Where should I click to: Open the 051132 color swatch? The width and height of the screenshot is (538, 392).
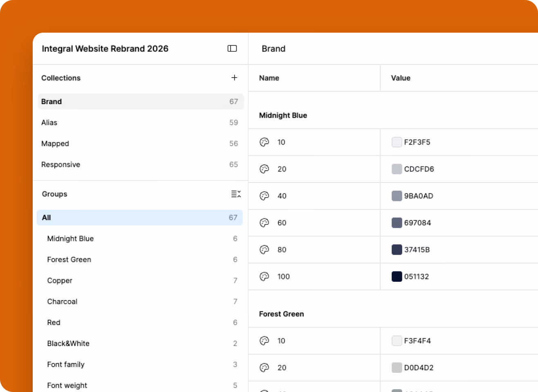coord(397,276)
